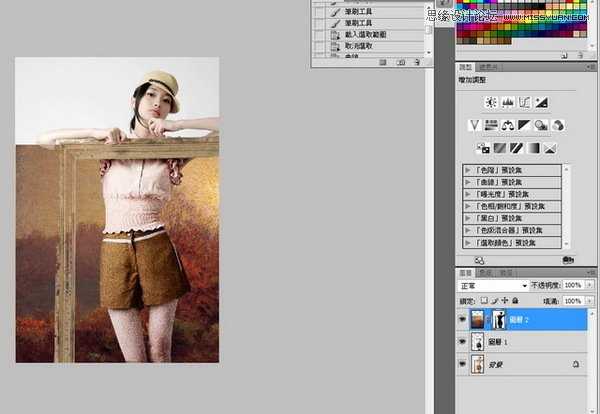Viewport: 600px width, 414px height.
Task: Add a Levels adjustment via histogram icon
Action: 507,102
